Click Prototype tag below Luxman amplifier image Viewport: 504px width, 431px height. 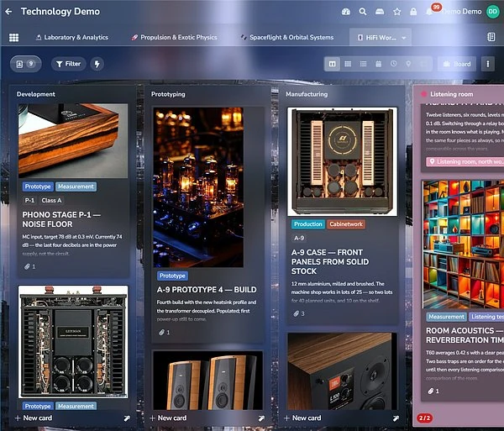pos(38,407)
